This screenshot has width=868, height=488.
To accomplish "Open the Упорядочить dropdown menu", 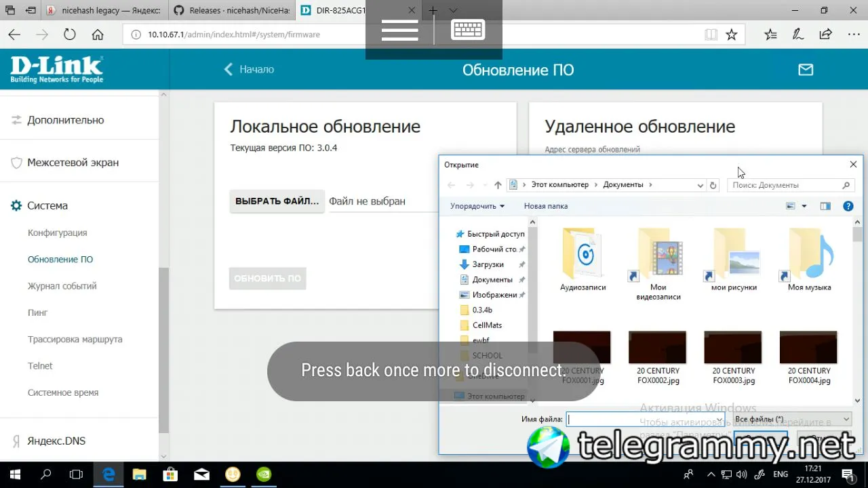I will pyautogui.click(x=477, y=206).
